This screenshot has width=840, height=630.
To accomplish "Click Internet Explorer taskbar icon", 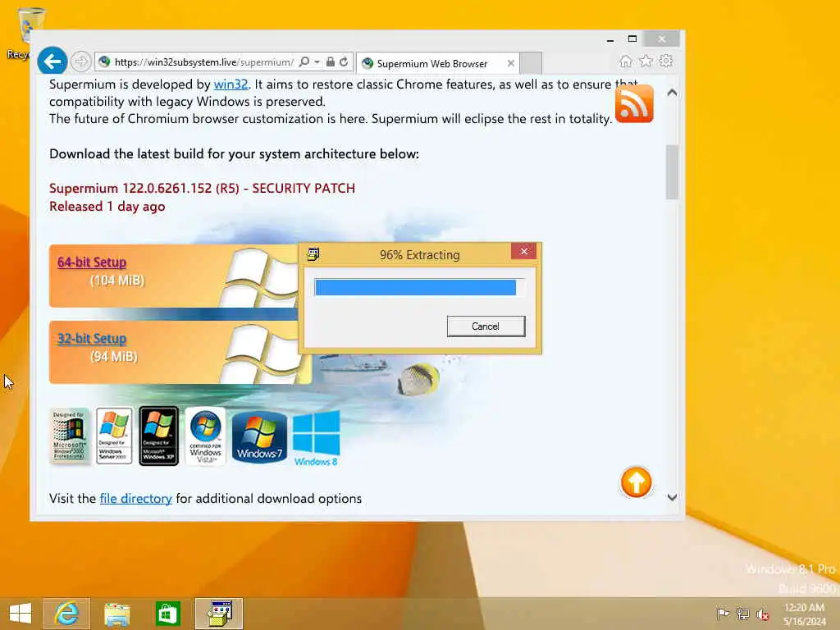I will (66, 614).
